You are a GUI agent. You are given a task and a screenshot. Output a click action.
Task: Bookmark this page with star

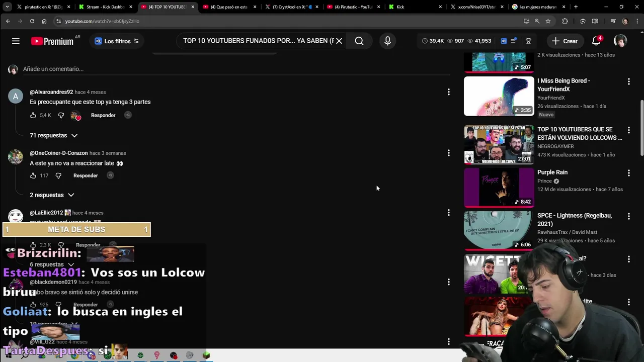pyautogui.click(x=548, y=21)
